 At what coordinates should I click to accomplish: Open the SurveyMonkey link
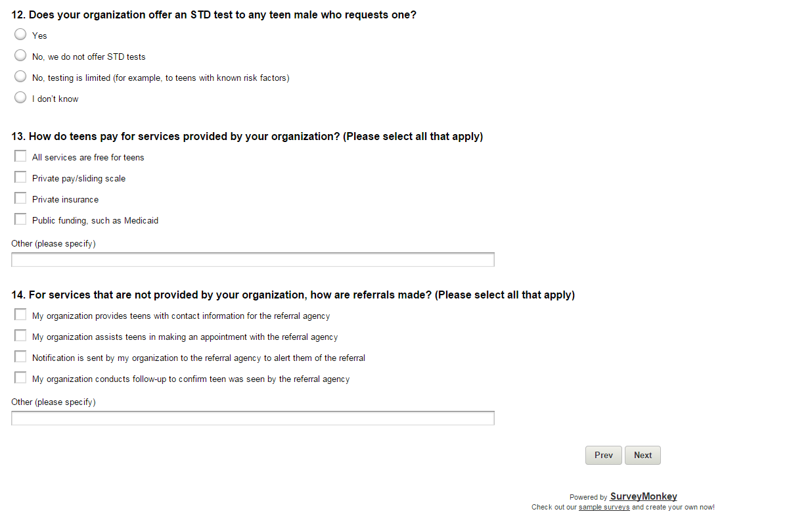(643, 496)
